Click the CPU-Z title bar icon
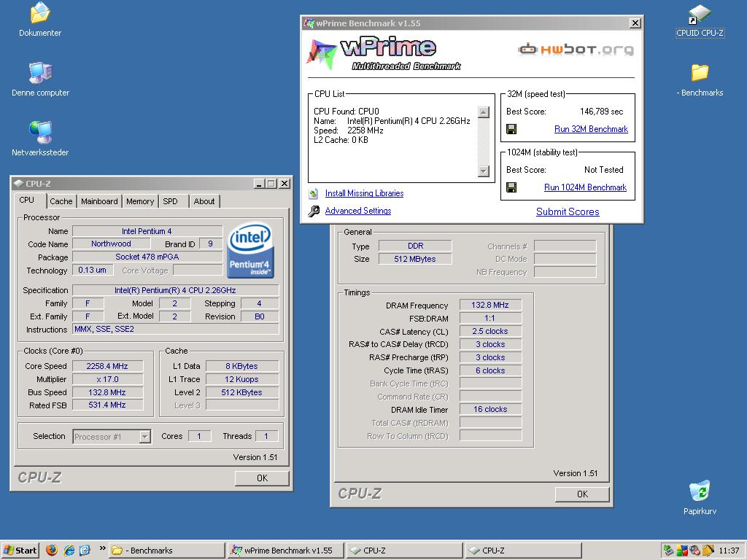The height and width of the screenshot is (560, 747). pyautogui.click(x=18, y=183)
